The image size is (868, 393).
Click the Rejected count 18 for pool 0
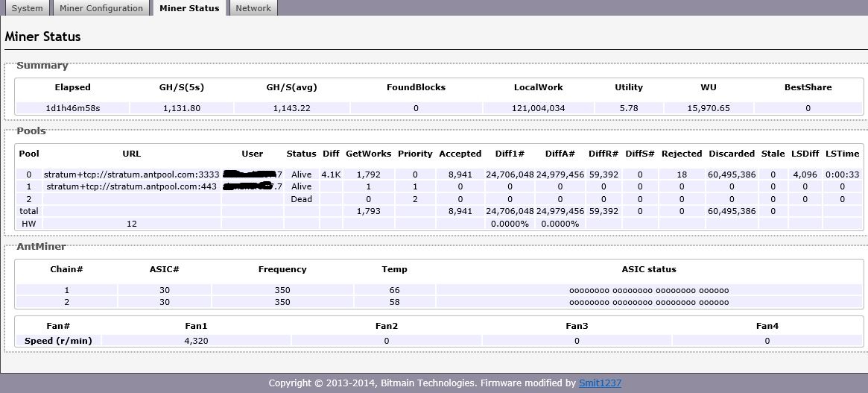coord(681,175)
